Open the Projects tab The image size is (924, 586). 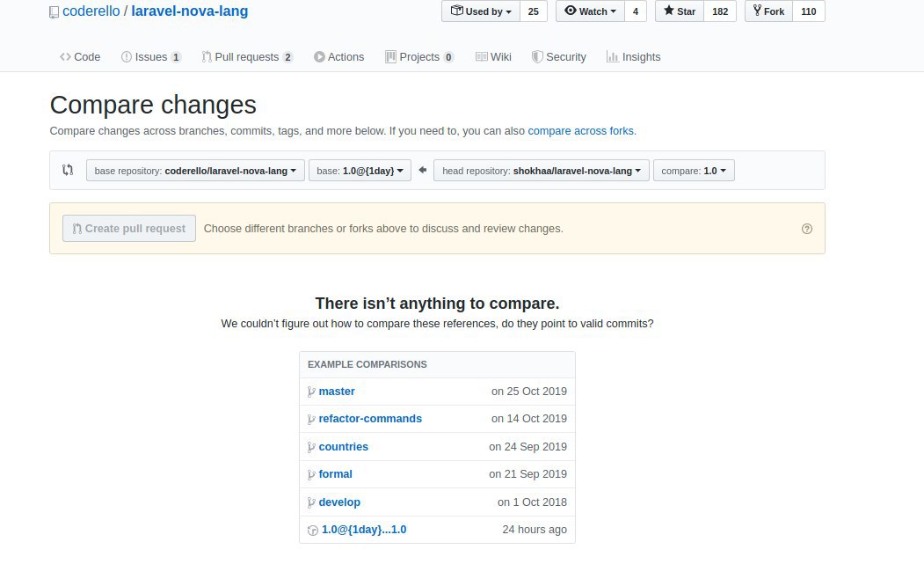pos(419,57)
